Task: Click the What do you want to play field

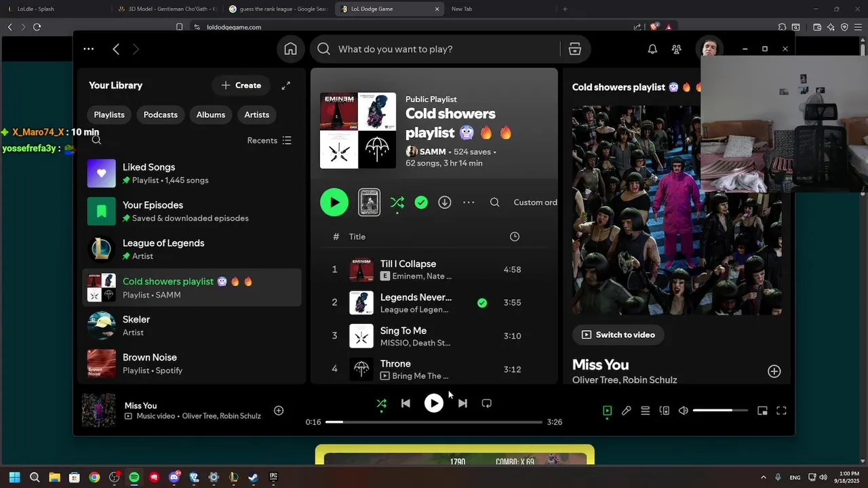Action: coord(434,49)
